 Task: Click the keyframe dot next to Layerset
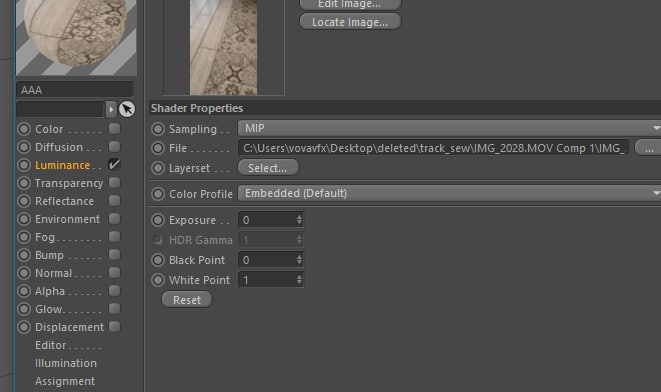158,168
